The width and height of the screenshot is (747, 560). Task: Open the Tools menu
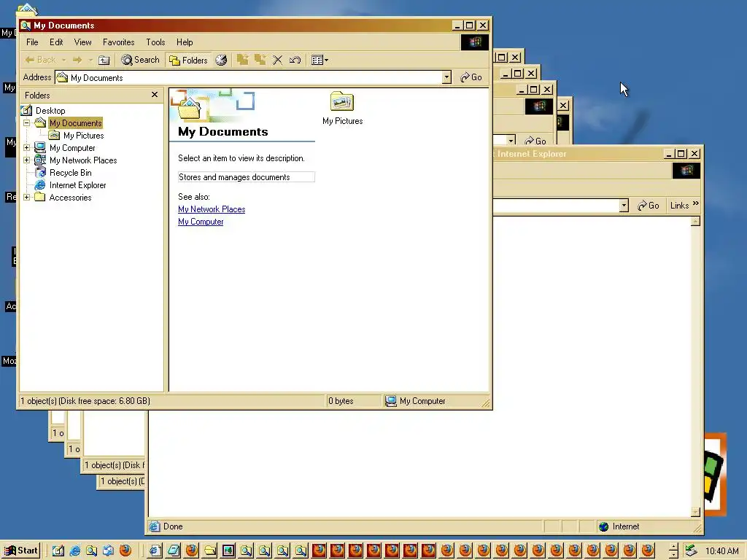155,42
